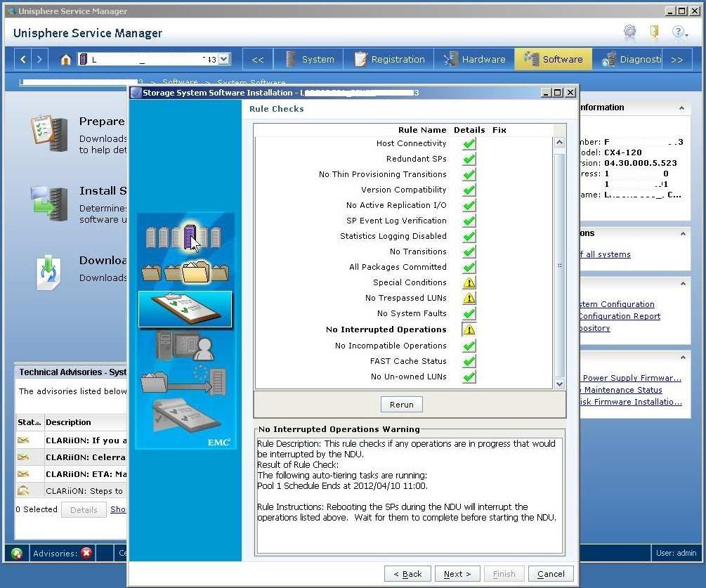Click the home icon in navigation bar
The width and height of the screenshot is (706, 588).
66,60
